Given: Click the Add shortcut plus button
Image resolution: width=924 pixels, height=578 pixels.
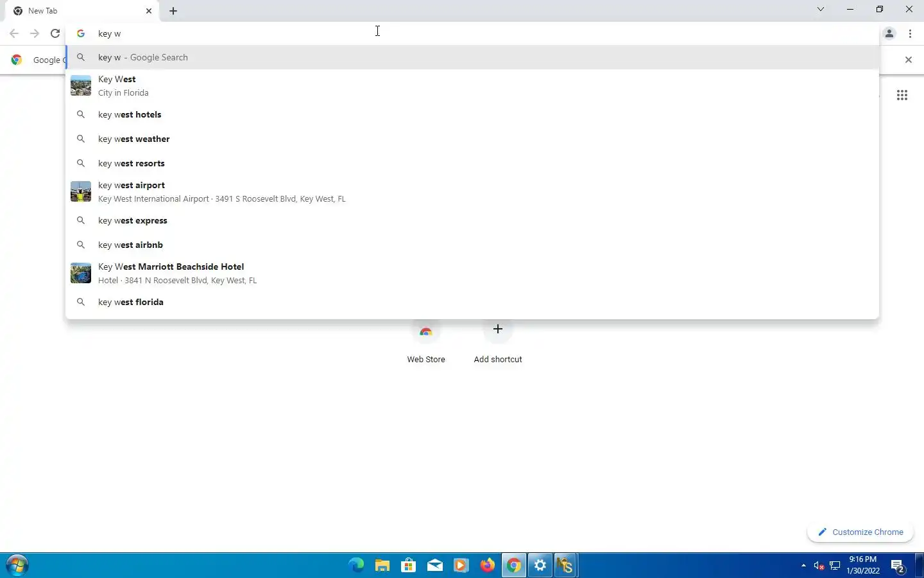Looking at the screenshot, I should (498, 329).
